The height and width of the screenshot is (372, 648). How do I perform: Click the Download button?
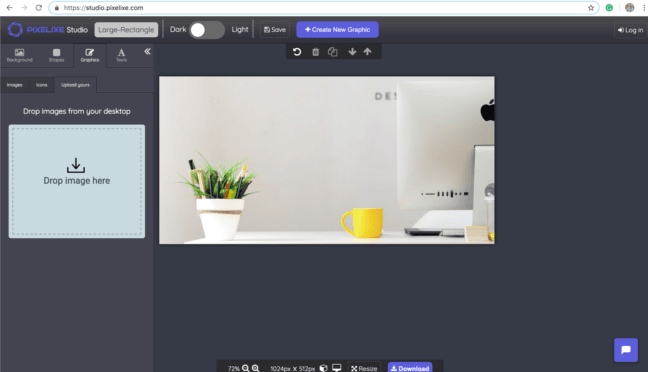click(x=410, y=368)
